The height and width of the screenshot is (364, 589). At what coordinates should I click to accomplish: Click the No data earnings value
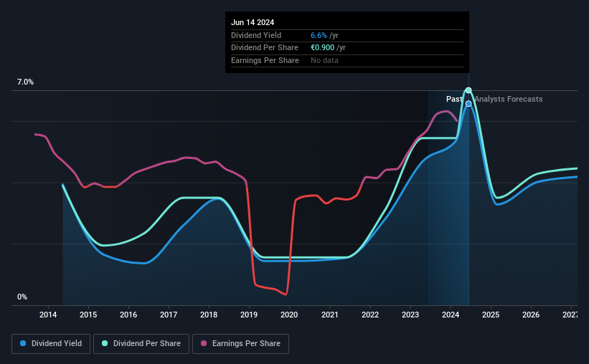324,60
